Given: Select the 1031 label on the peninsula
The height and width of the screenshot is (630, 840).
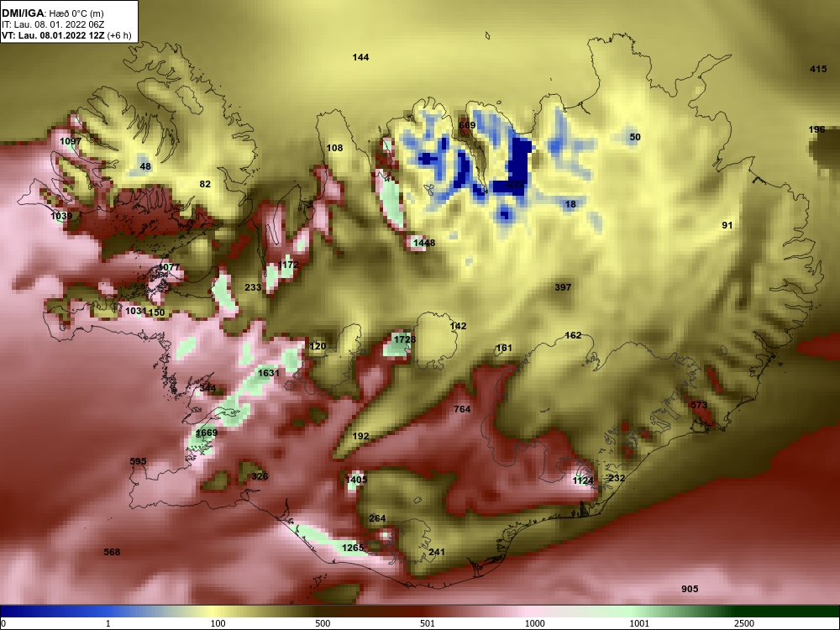Looking at the screenshot, I should click(x=135, y=312).
